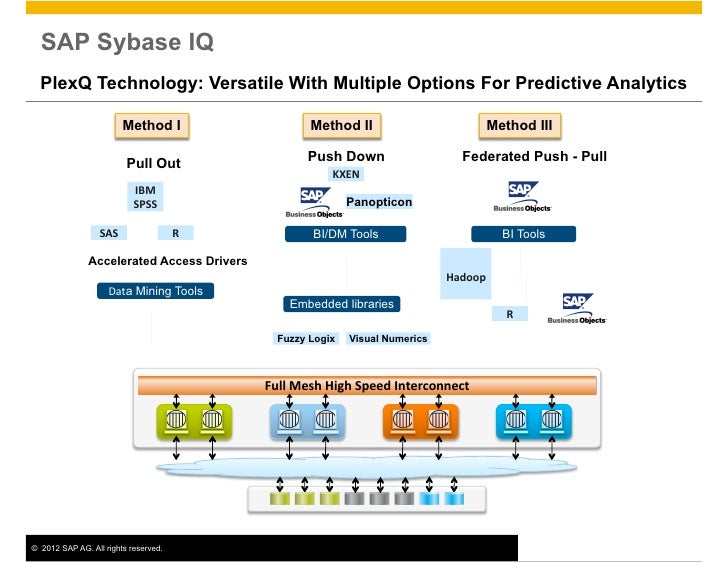
Task: Click Accelerated Access Drivers text
Action: coord(168,261)
